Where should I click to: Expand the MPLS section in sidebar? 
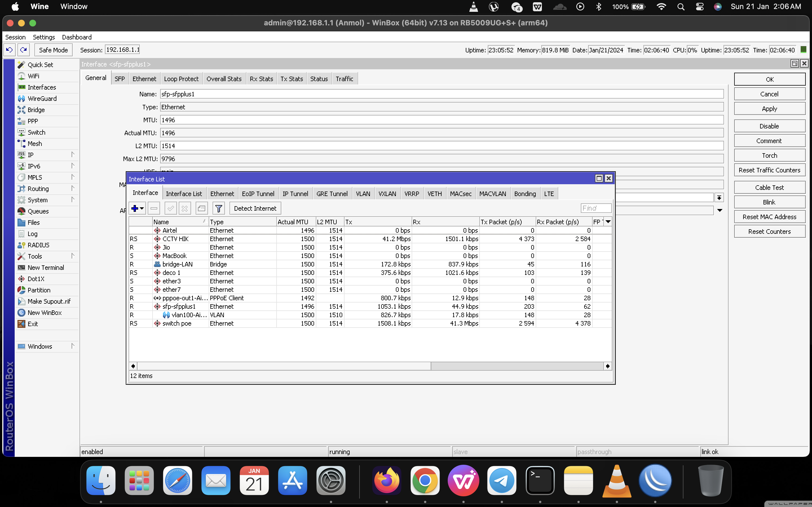click(x=72, y=177)
